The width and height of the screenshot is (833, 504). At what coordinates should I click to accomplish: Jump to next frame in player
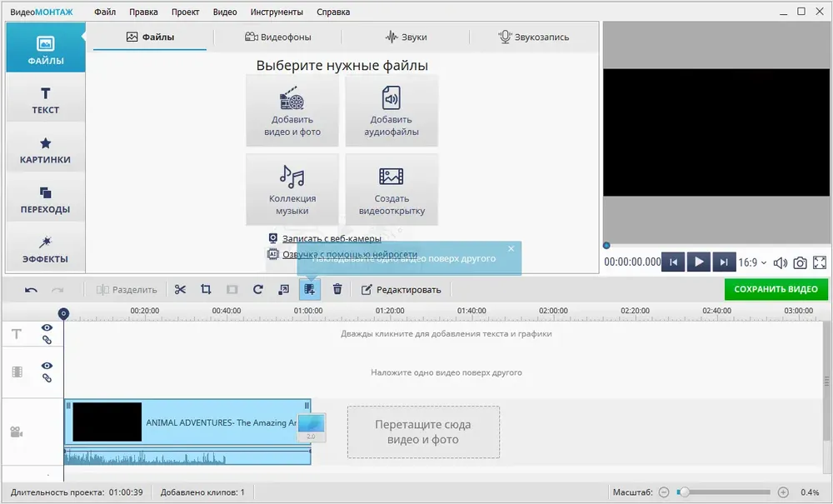(x=724, y=262)
